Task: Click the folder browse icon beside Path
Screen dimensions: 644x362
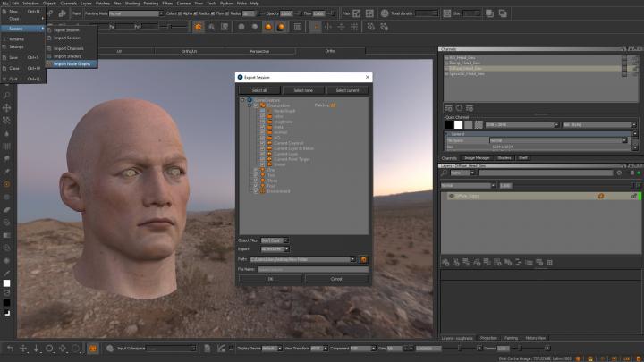Action: pos(364,259)
